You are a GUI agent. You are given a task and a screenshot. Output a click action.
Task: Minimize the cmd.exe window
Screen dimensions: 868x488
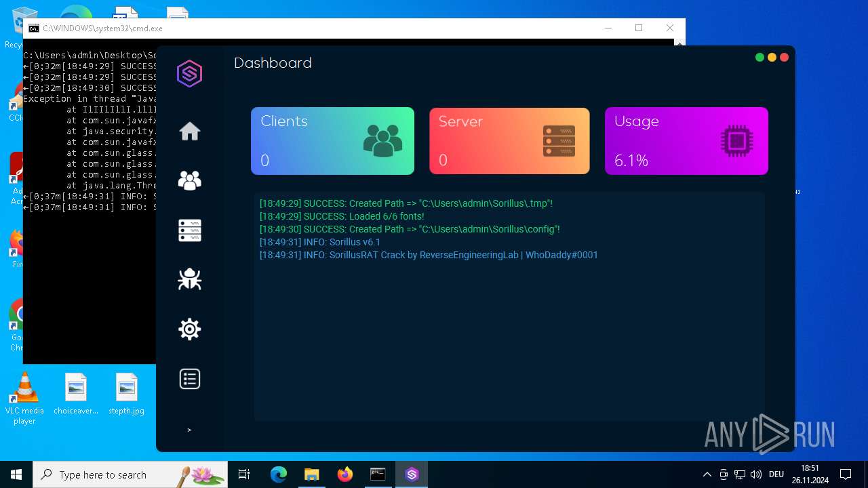coord(608,28)
